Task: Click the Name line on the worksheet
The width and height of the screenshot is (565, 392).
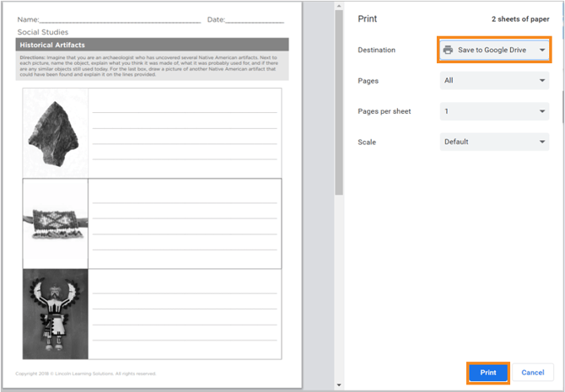Action: 120,19
